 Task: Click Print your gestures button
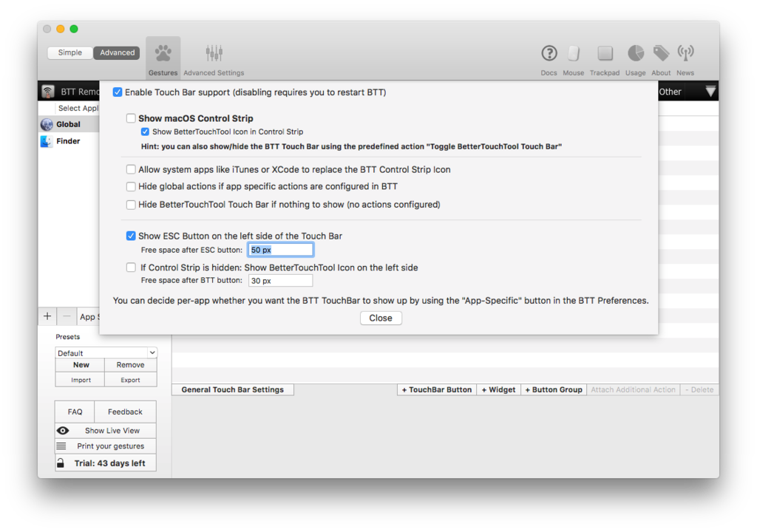coord(106,446)
